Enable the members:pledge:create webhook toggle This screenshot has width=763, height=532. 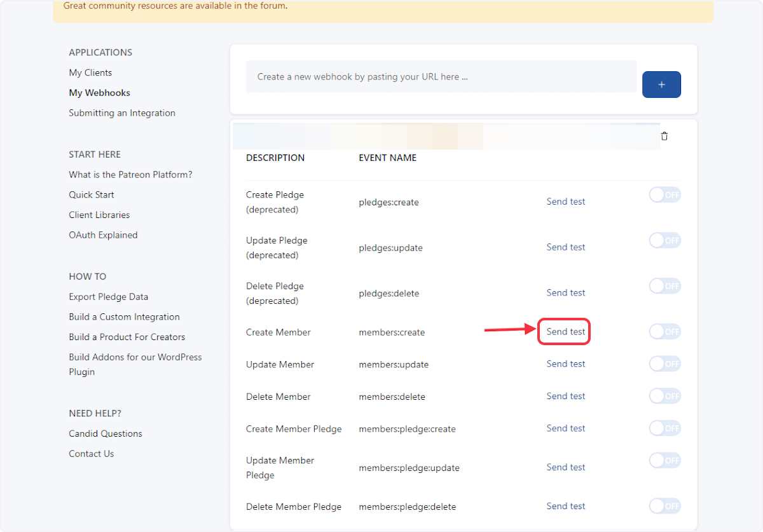coord(664,428)
